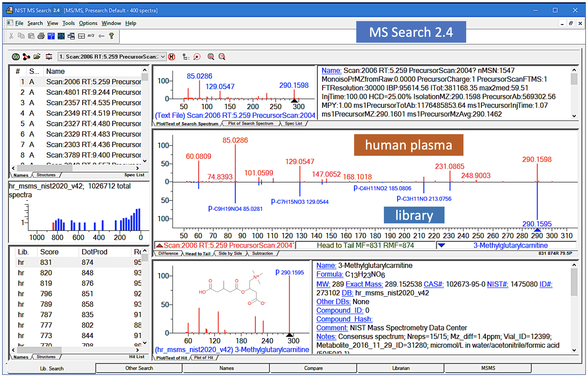
Task: Click the Formula: link in hit details
Action: point(330,275)
